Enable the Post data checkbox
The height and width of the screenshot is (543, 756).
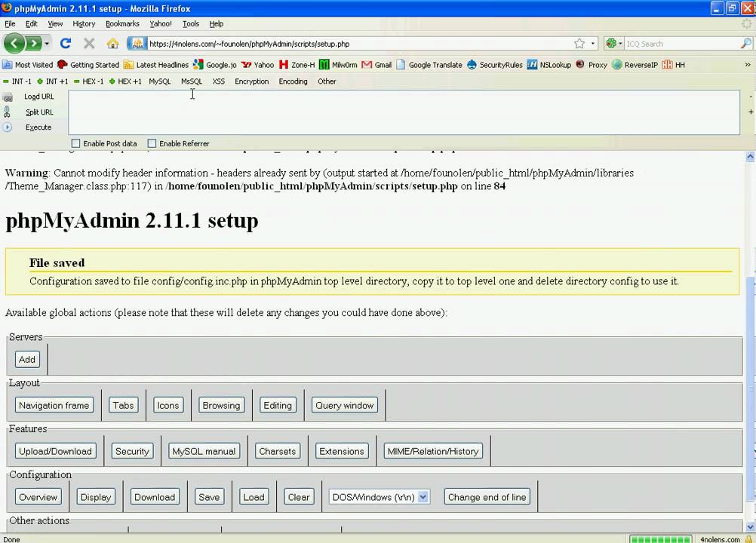[75, 143]
